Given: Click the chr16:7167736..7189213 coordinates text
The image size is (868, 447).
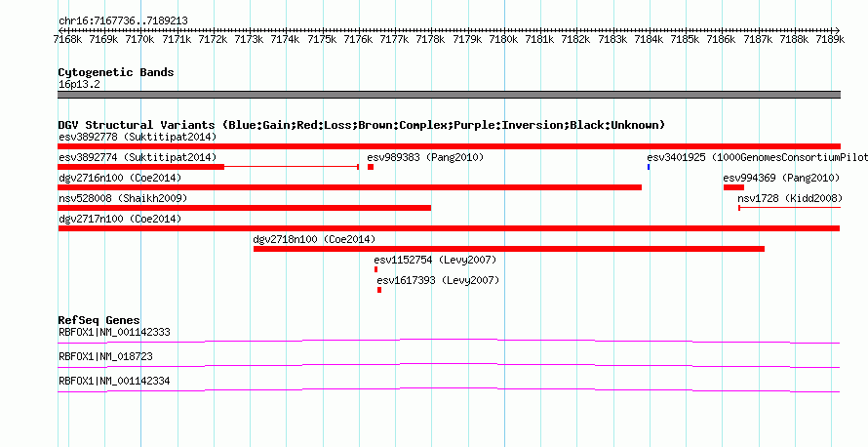Looking at the screenshot, I should pos(123,21).
